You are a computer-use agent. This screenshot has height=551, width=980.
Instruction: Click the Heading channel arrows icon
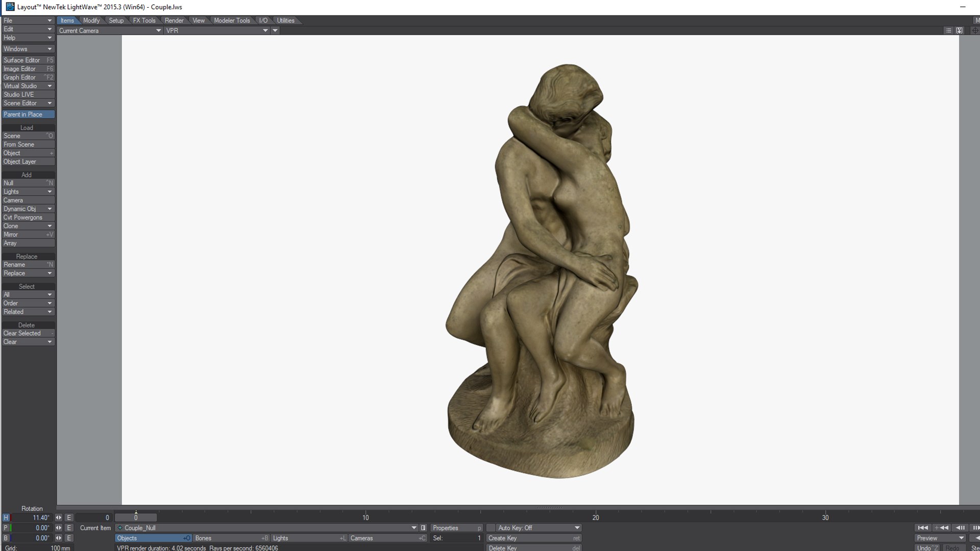point(59,517)
